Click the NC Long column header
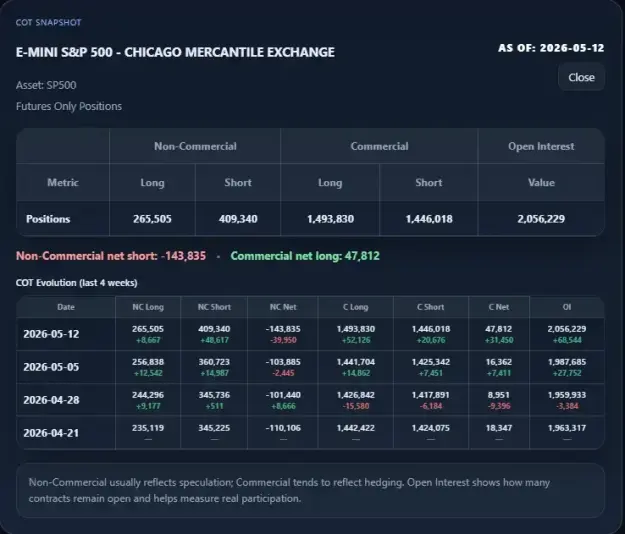The height and width of the screenshot is (534, 625). coord(148,307)
